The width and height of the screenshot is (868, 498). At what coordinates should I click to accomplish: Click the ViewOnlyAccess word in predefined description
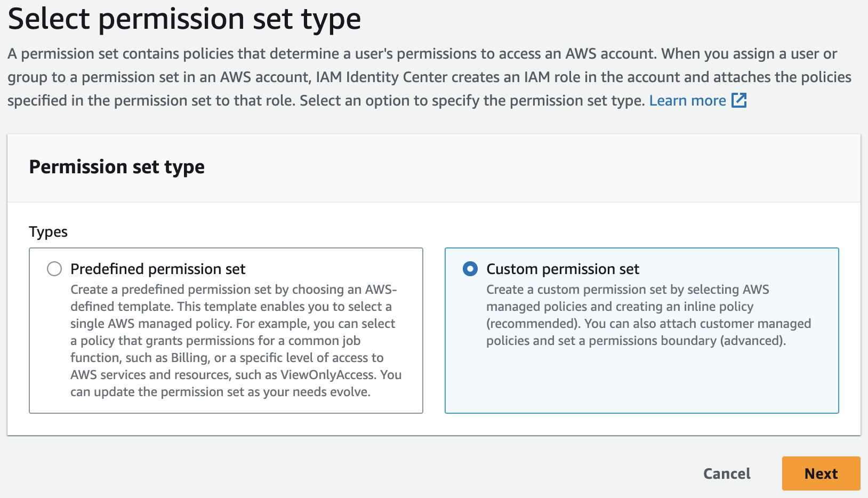(327, 375)
